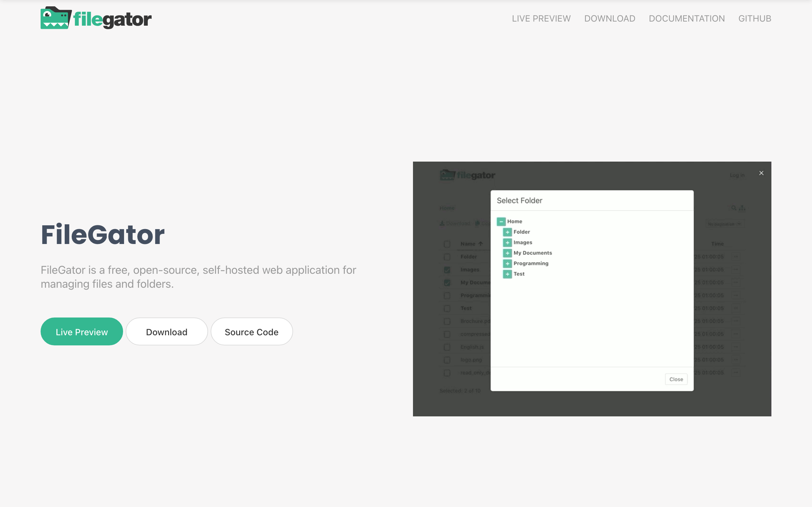
Task: Click the Source Code button
Action: pyautogui.click(x=251, y=332)
